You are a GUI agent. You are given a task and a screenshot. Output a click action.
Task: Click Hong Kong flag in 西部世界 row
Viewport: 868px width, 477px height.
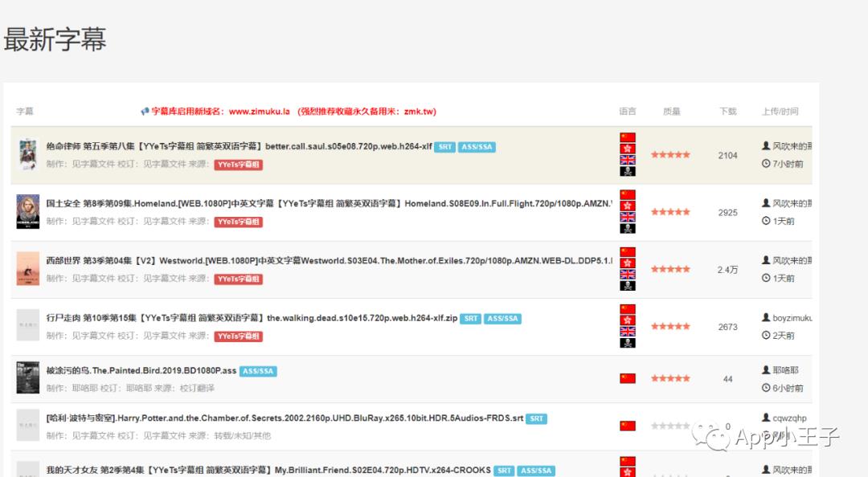click(628, 263)
